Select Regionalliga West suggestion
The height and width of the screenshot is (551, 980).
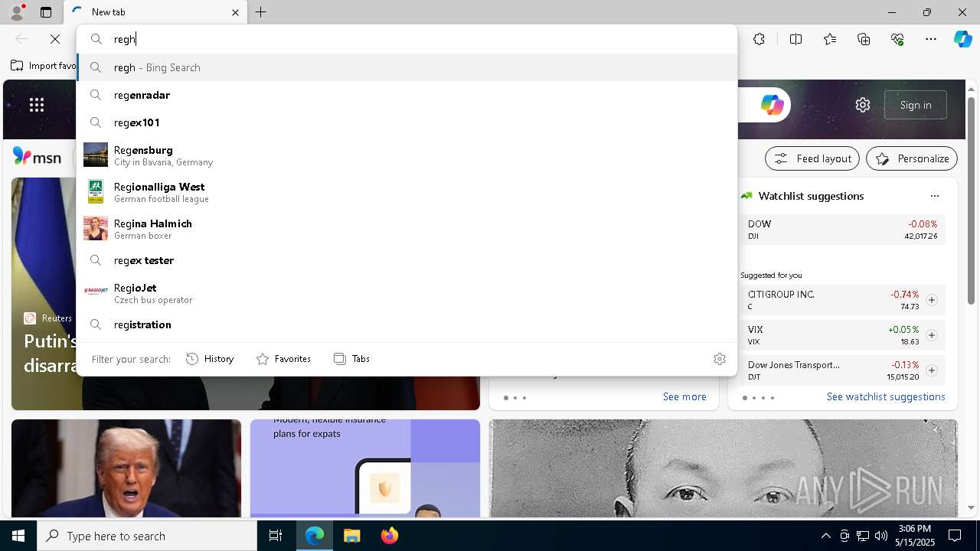407,192
